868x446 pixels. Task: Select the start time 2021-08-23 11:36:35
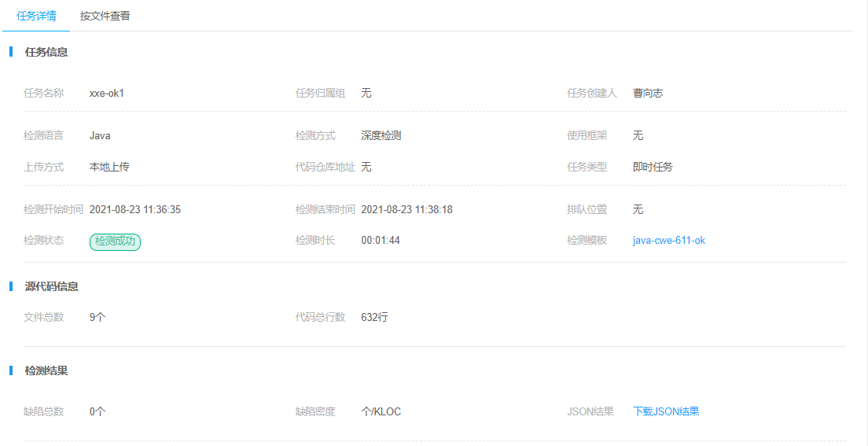click(135, 209)
